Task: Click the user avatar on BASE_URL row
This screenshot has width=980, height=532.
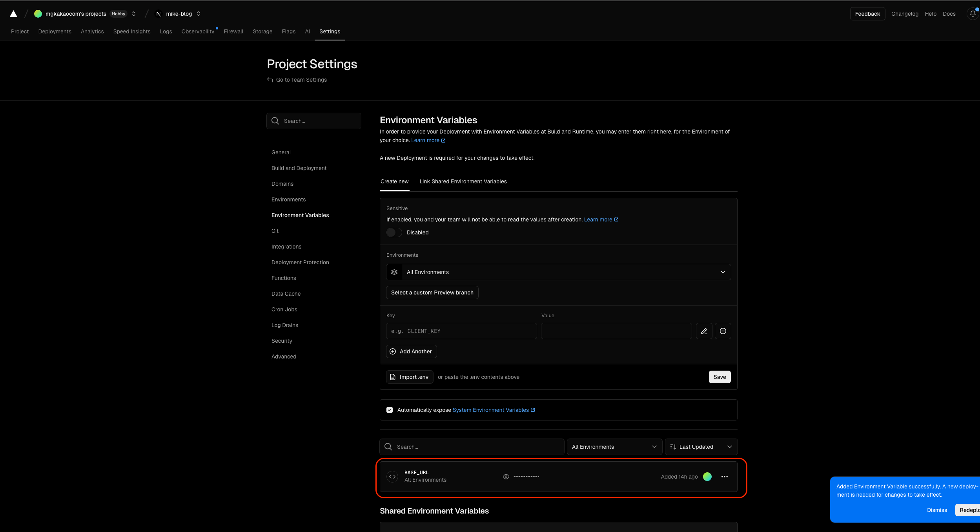Action: coord(707,477)
